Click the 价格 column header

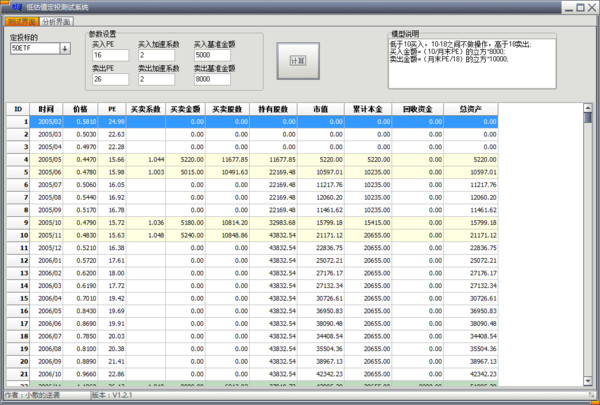80,109
